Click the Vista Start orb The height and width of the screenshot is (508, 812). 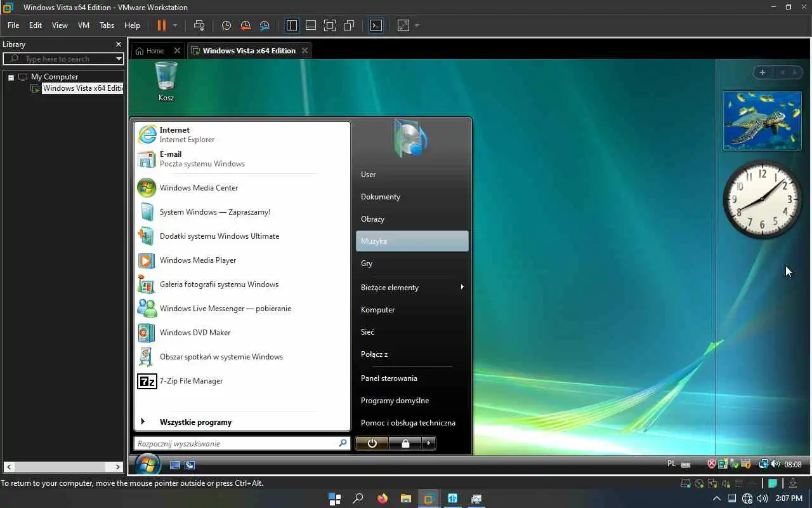[x=147, y=465]
